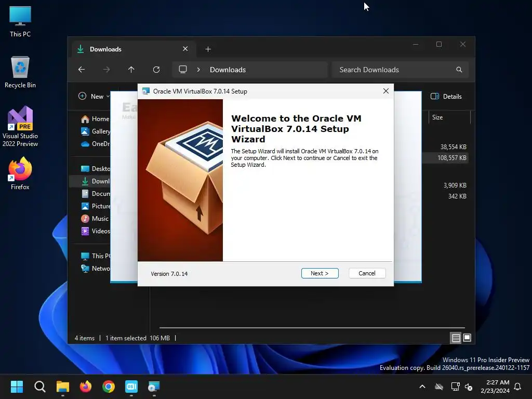Select Downloads in navigation pane
This screenshot has width=532, height=399.
tap(90, 181)
